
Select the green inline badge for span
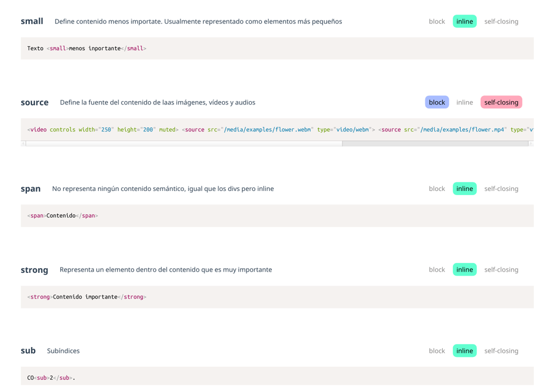point(464,189)
